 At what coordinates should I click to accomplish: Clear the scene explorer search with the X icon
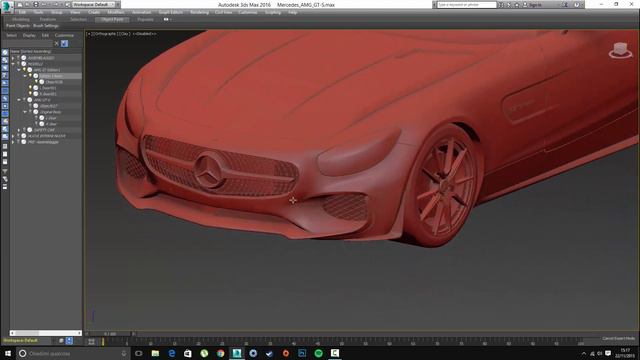57,43
